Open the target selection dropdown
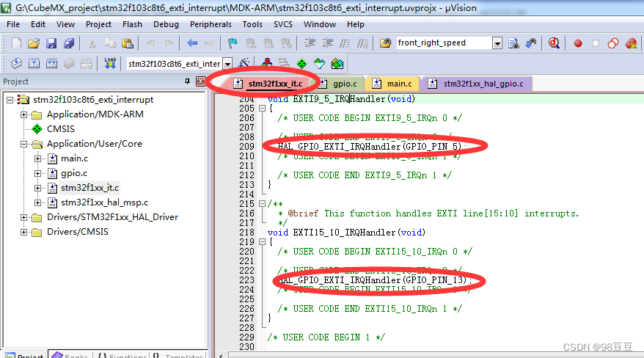This screenshot has height=358, width=644. point(227,64)
